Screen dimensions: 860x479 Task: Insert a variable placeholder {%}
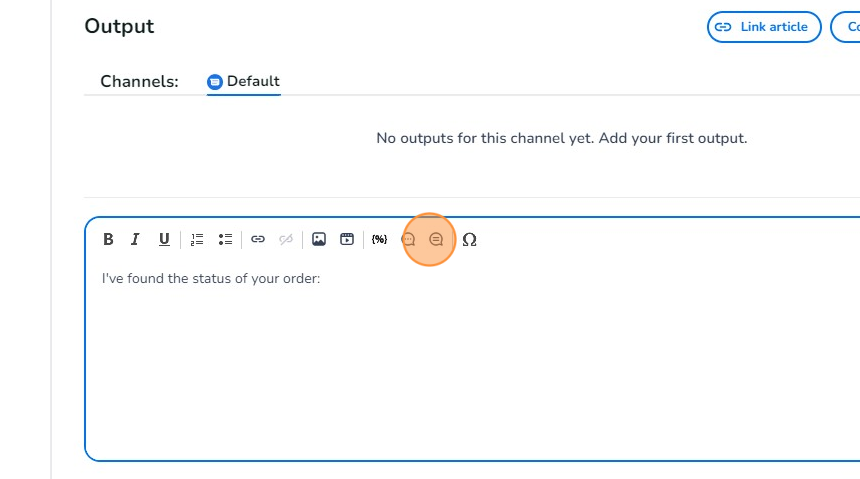[x=379, y=239]
